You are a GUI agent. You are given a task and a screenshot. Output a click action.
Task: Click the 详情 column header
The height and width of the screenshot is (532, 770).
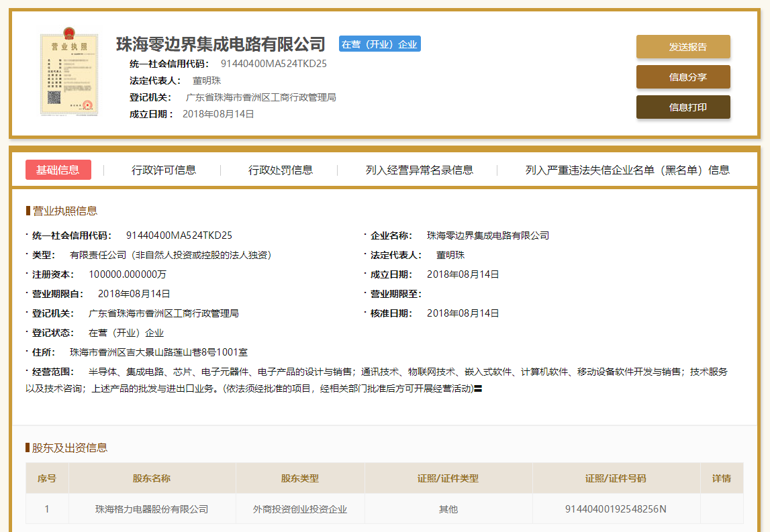[721, 478]
